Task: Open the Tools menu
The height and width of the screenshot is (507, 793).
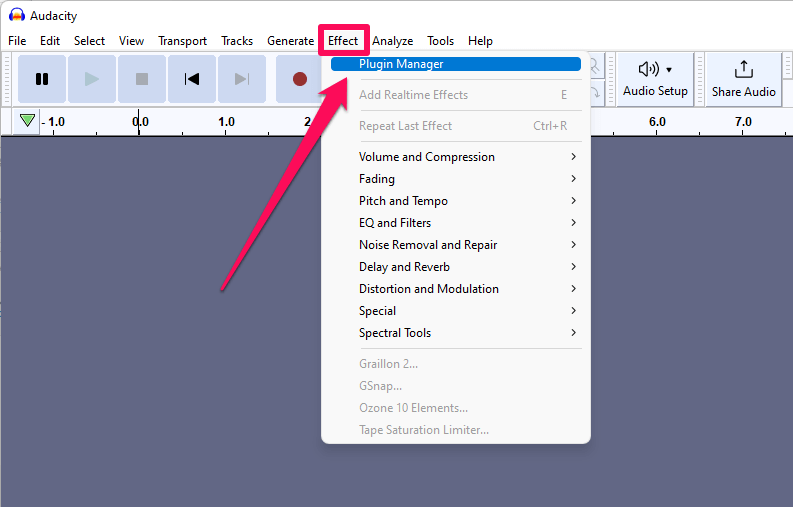Action: [440, 41]
